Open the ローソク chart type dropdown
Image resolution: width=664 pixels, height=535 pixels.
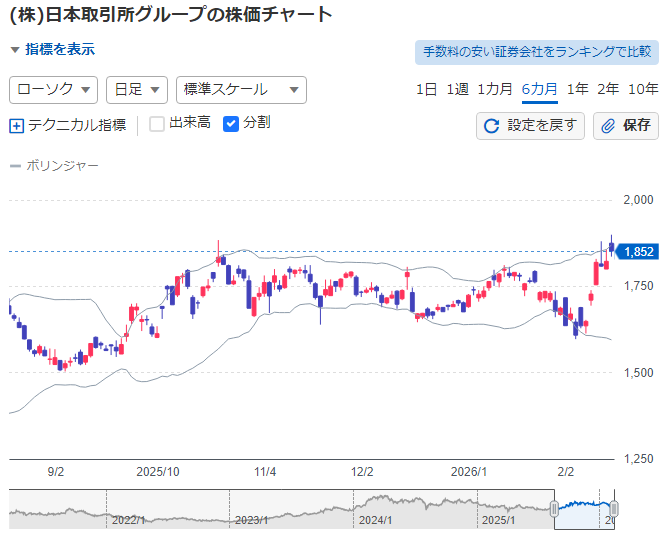(53, 90)
